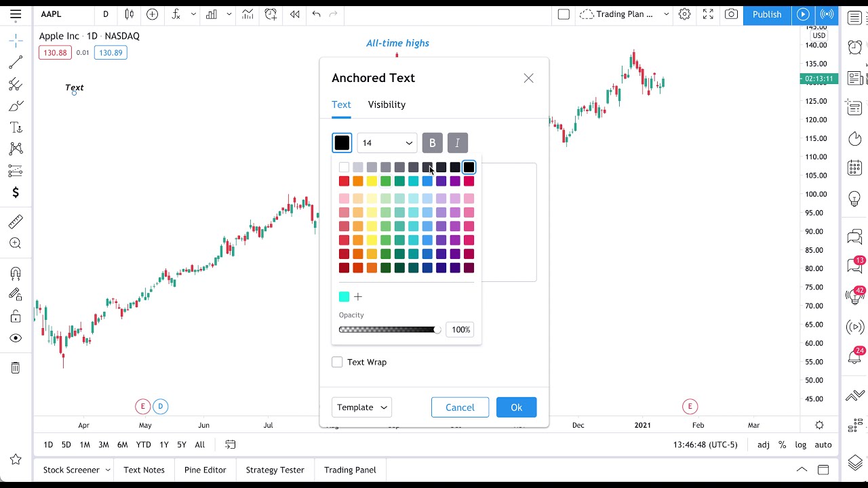
Task: Open candlestick chart style selector
Action: [129, 14]
